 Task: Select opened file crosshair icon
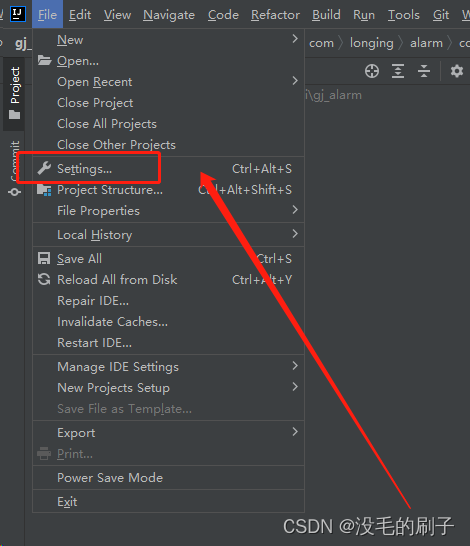point(372,71)
